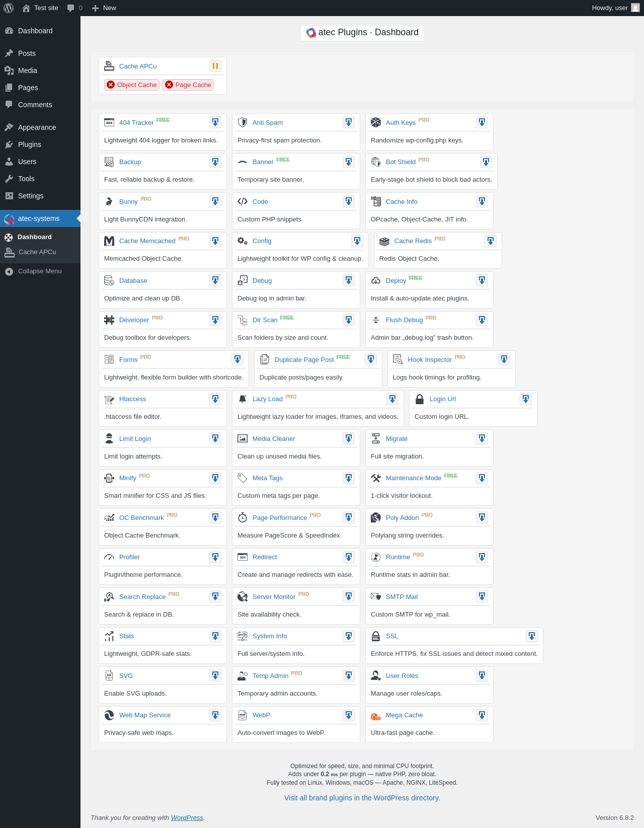The height and width of the screenshot is (828, 644).
Task: Click the Banner plugin download icon
Action: click(349, 162)
